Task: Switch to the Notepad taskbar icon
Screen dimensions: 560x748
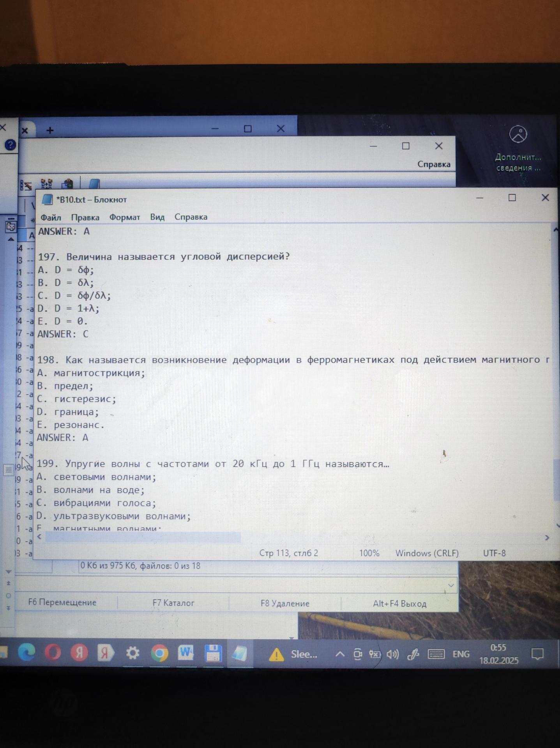Action: 240,654
